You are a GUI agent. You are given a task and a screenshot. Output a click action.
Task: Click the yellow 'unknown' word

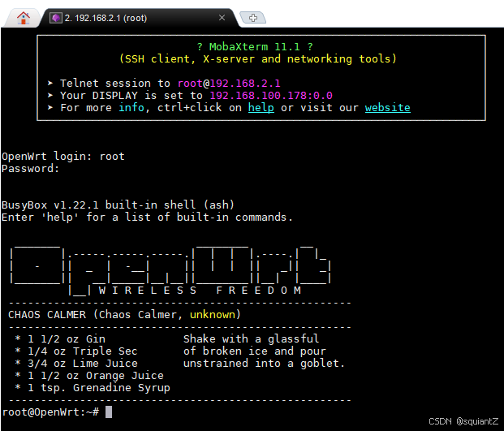pyautogui.click(x=212, y=315)
